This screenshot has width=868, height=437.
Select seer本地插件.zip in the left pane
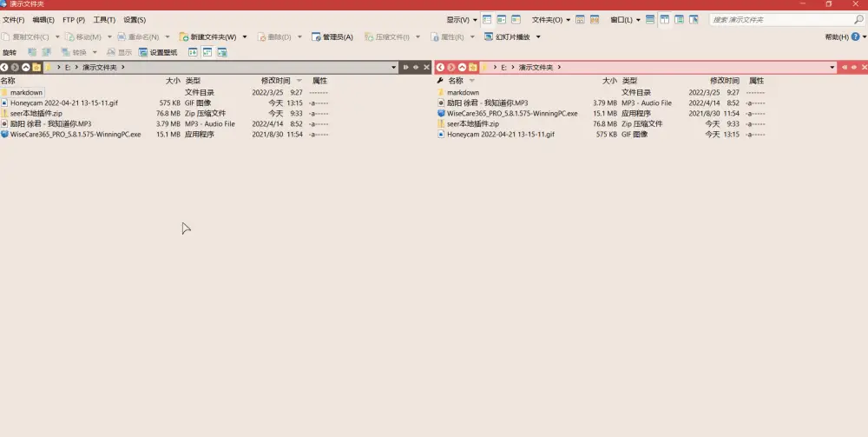36,113
